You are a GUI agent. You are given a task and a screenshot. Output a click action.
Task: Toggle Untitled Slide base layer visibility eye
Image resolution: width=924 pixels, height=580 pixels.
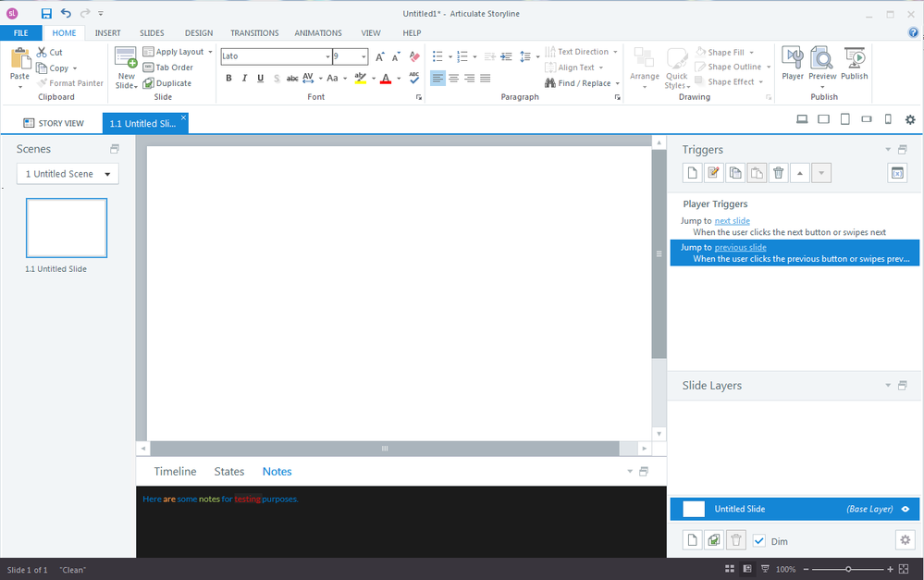tap(906, 509)
